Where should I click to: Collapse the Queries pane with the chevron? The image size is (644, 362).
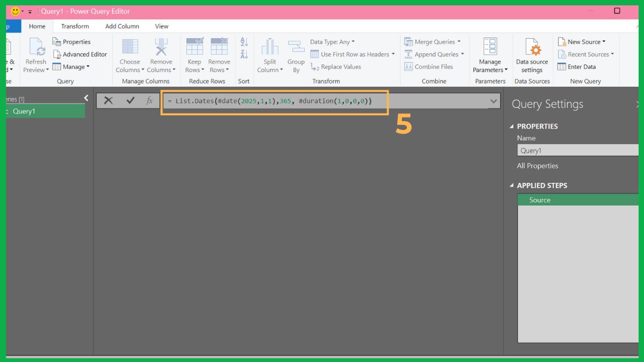tap(86, 98)
